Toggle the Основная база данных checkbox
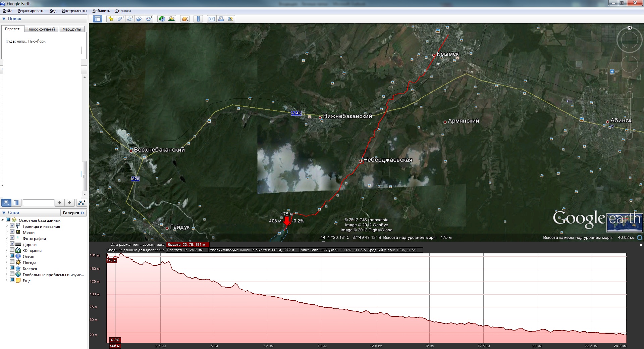Screen dimensions: 644x349 coord(9,220)
